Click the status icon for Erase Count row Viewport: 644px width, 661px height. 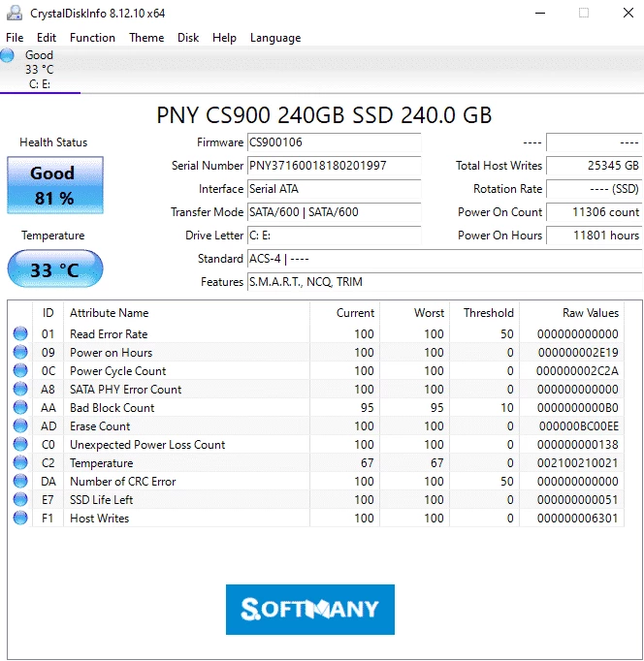[x=20, y=426]
